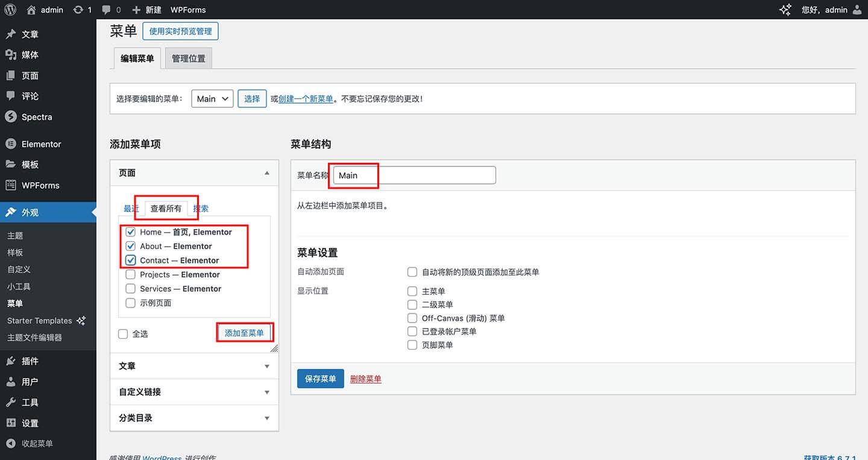
Task: Open the WordPress logo menu
Action: (10, 10)
